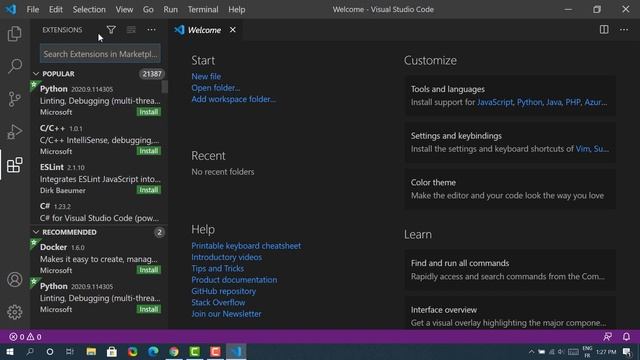Open Find and run all commands card
This screenshot has height=360, width=640.
click(510, 270)
